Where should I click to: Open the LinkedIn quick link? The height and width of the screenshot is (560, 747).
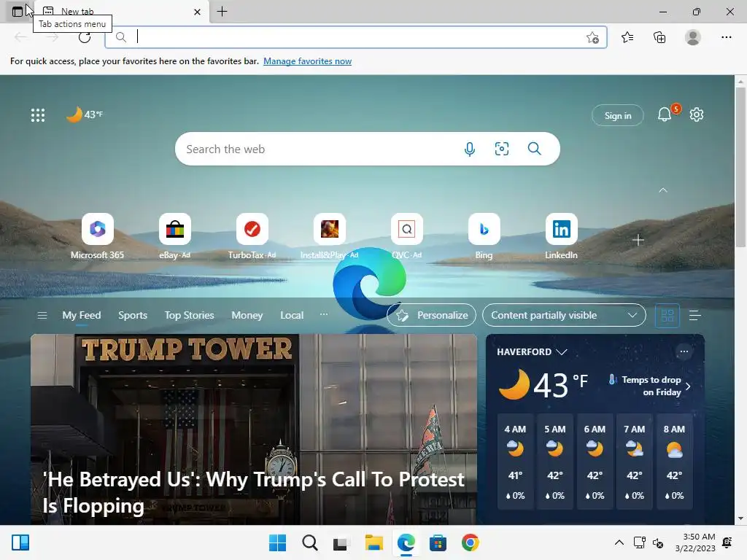(561, 236)
